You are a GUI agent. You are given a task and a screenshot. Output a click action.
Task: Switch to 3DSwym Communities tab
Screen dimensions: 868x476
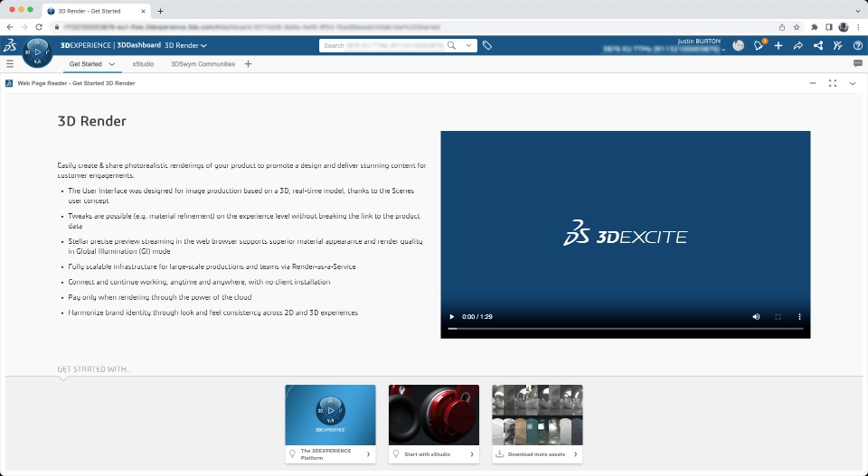click(203, 64)
